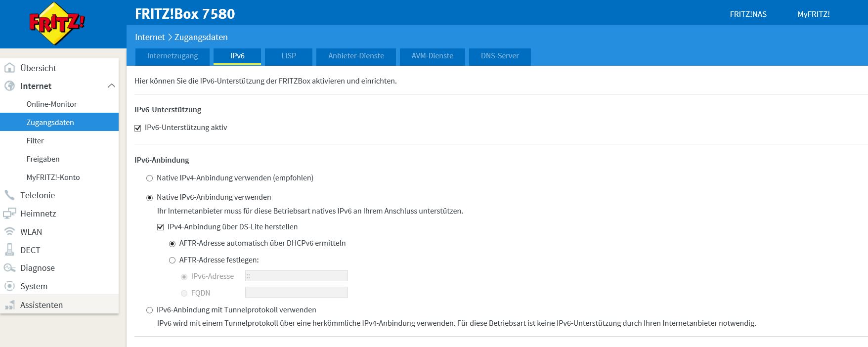Open the MyFRITZ! link in header

tap(813, 14)
